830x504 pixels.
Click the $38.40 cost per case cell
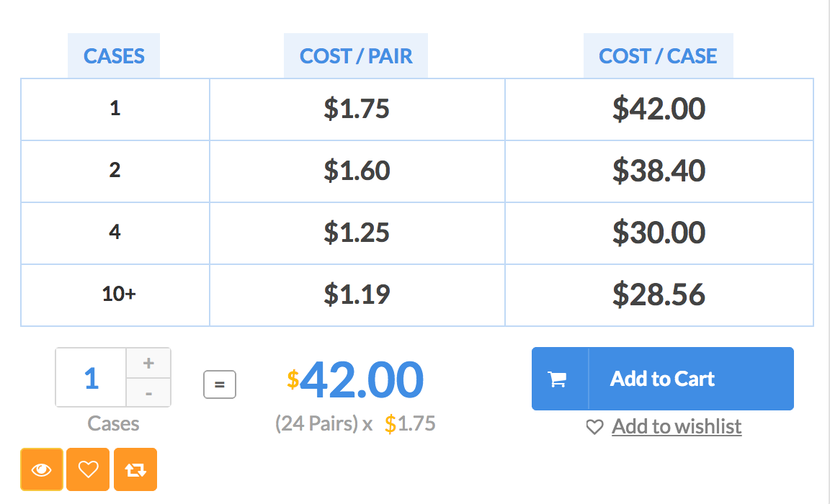pos(659,171)
